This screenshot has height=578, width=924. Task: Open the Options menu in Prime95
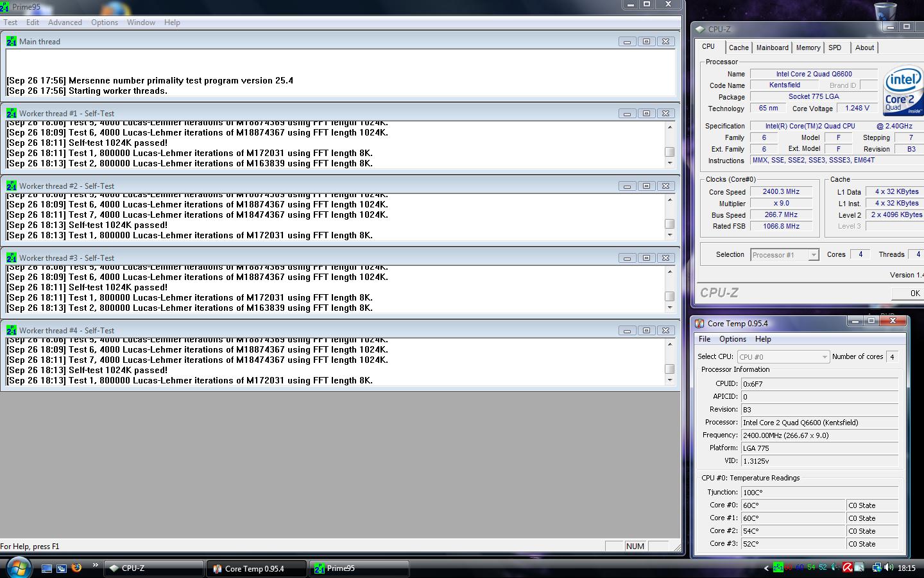[x=105, y=22]
